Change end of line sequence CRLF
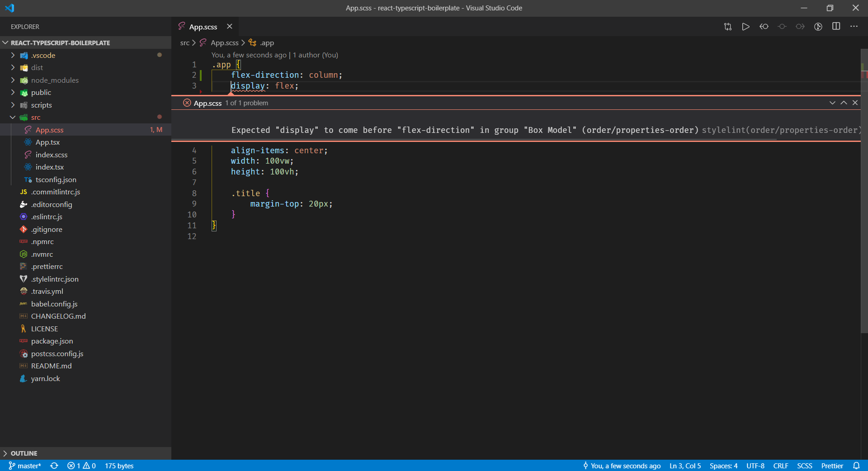The width and height of the screenshot is (868, 471). (x=781, y=466)
